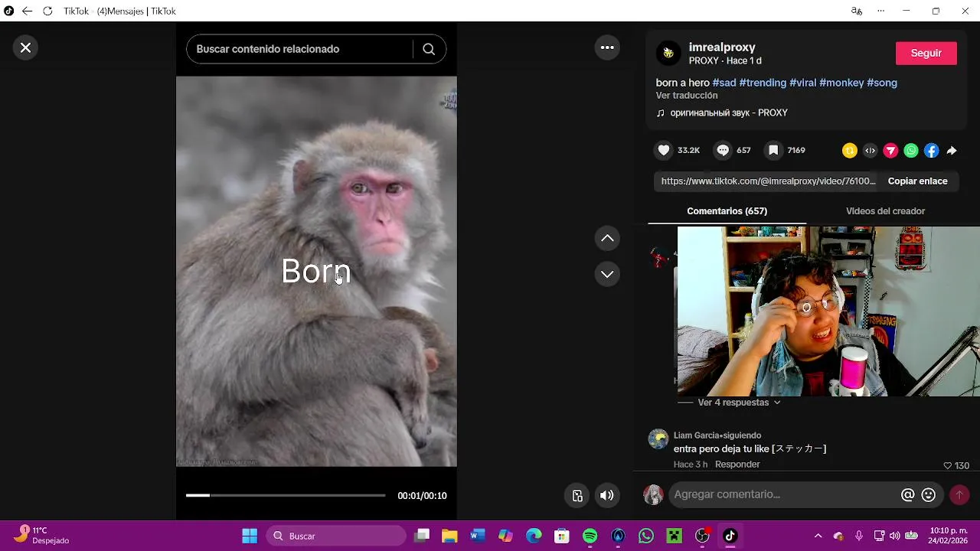Go to the previous video with up chevron

pos(607,238)
